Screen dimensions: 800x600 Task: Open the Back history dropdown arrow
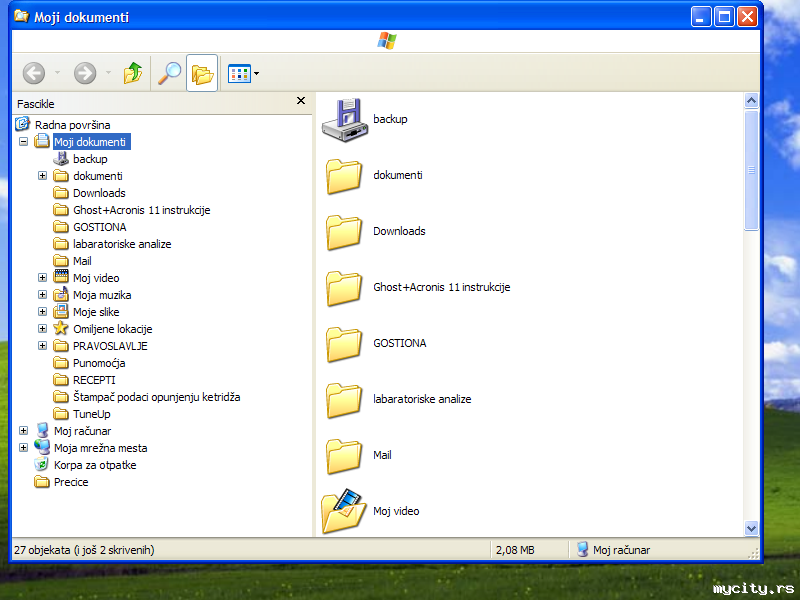click(57, 72)
